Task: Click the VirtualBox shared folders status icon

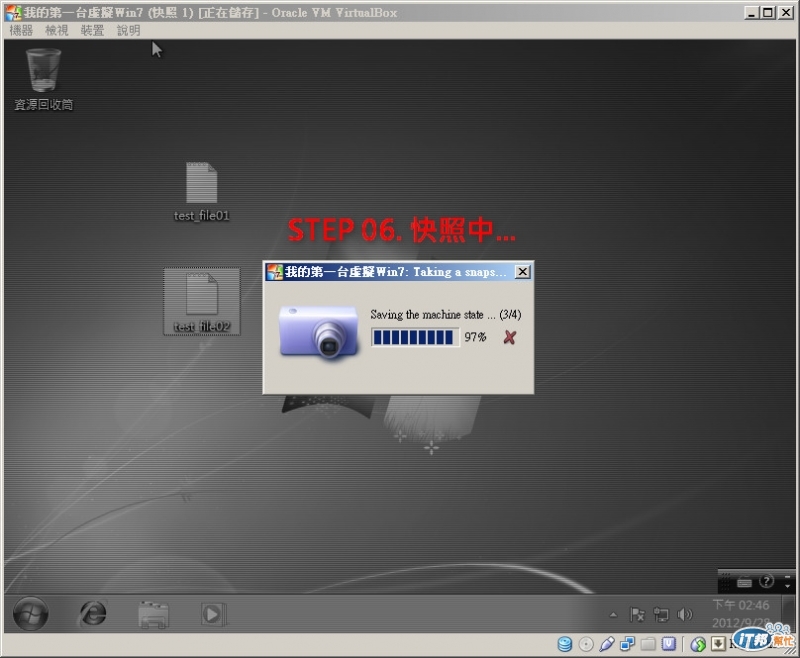Action: [648, 644]
